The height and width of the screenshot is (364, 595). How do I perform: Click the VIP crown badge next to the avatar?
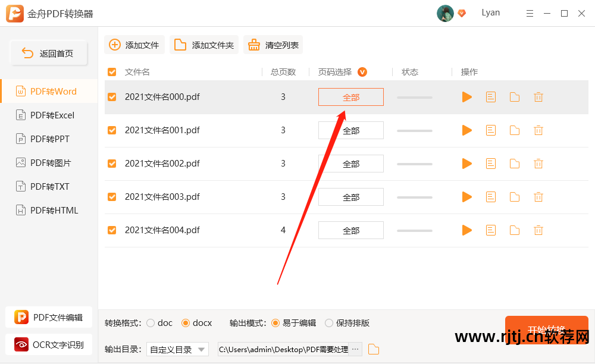coord(462,12)
